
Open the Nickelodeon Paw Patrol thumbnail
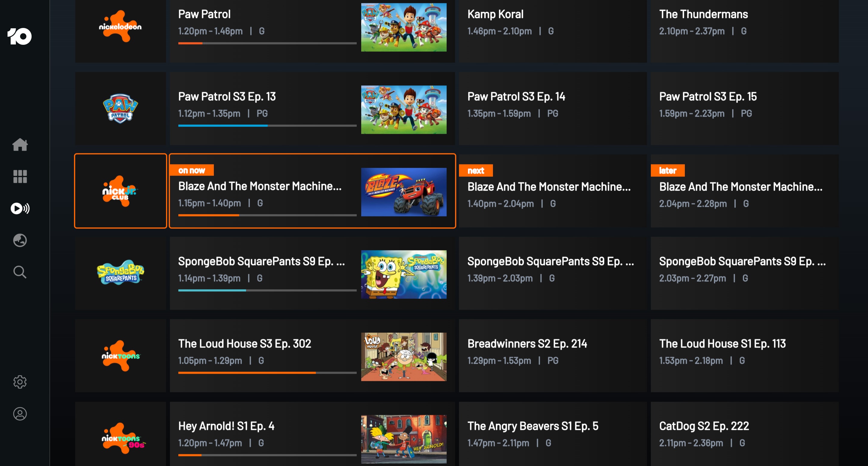(404, 27)
